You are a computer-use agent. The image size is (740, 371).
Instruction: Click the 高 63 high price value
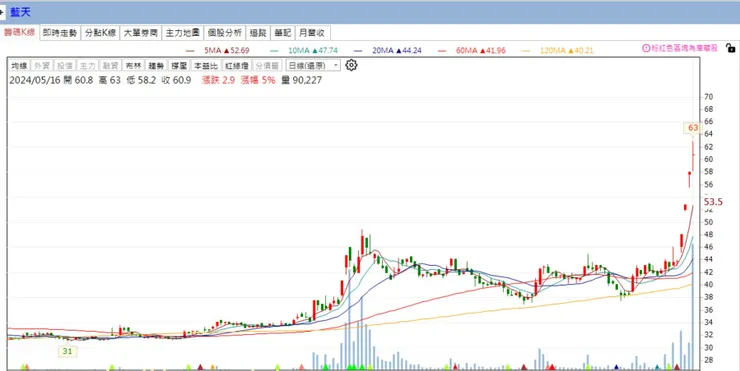[109, 80]
